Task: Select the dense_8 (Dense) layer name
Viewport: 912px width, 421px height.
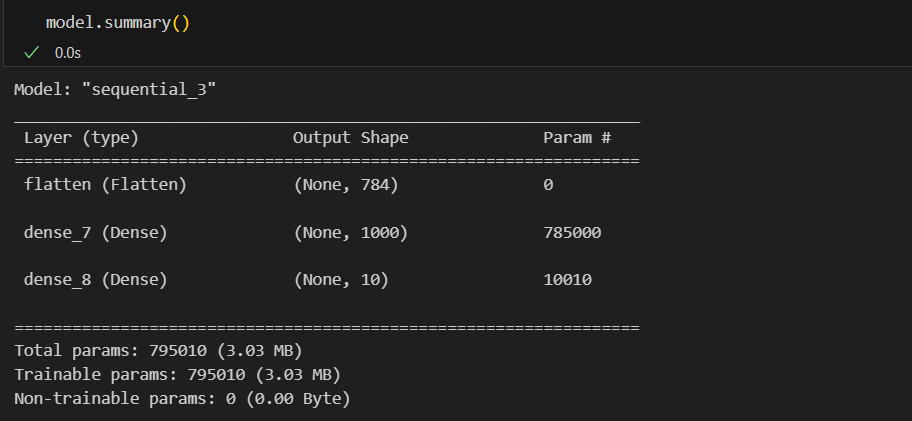Action: [x=95, y=280]
